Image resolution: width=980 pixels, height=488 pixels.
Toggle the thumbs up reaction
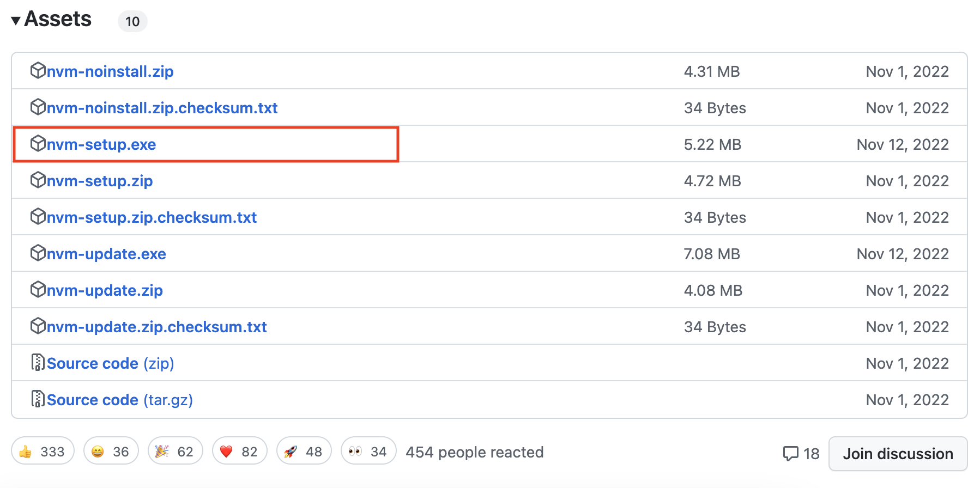point(43,451)
